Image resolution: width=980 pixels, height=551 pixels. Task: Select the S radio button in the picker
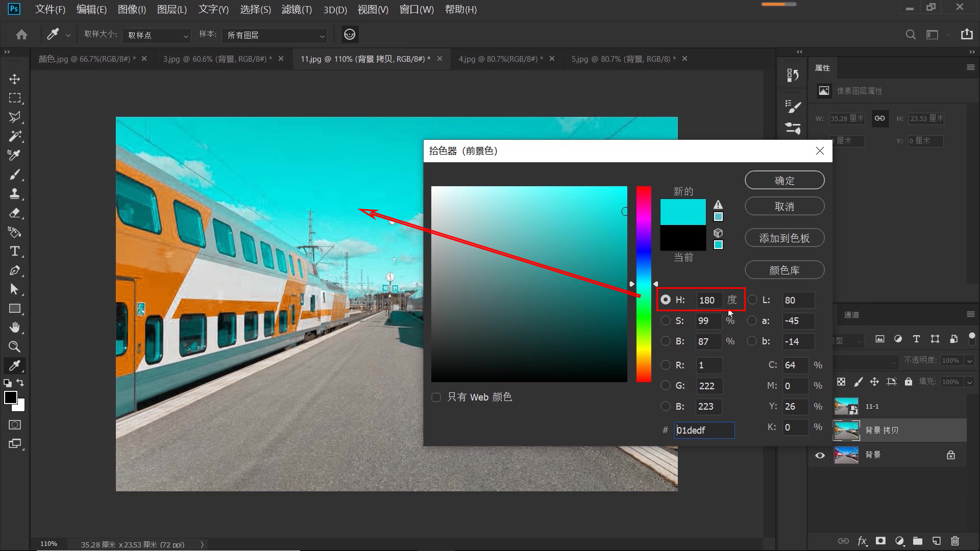pos(666,320)
